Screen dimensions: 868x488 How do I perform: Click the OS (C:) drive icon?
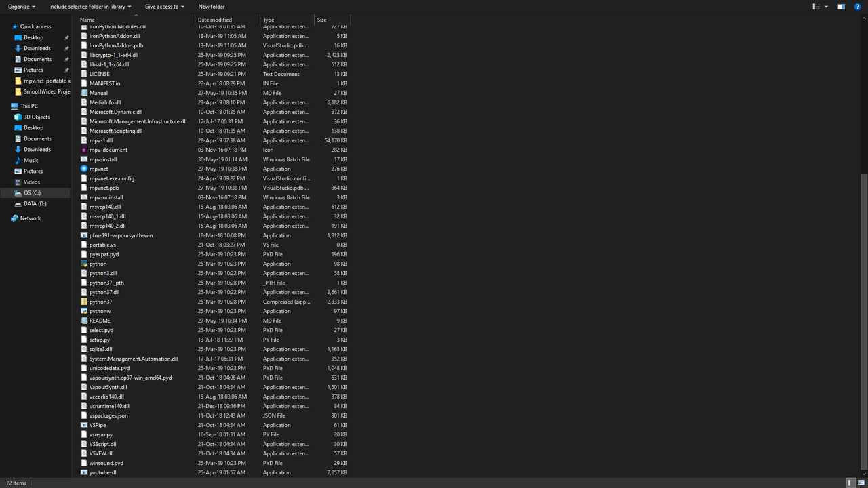[x=18, y=192]
